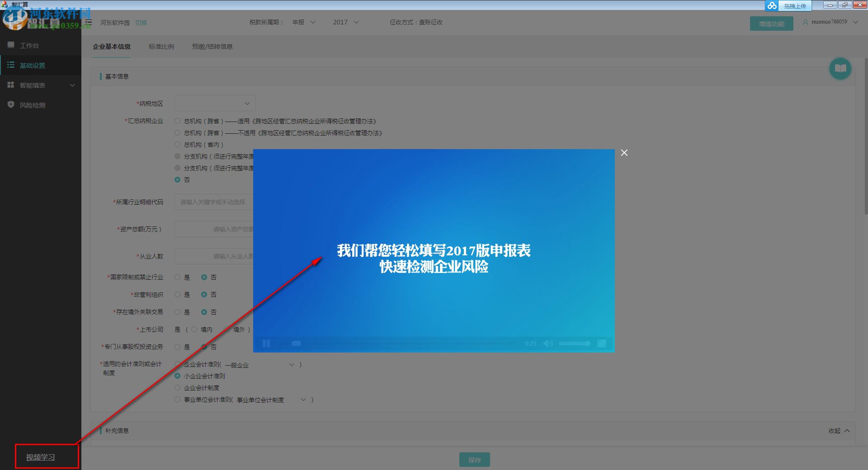This screenshot has height=470, width=868.
Task: Select 总机构（省内） radio button
Action: [x=177, y=144]
